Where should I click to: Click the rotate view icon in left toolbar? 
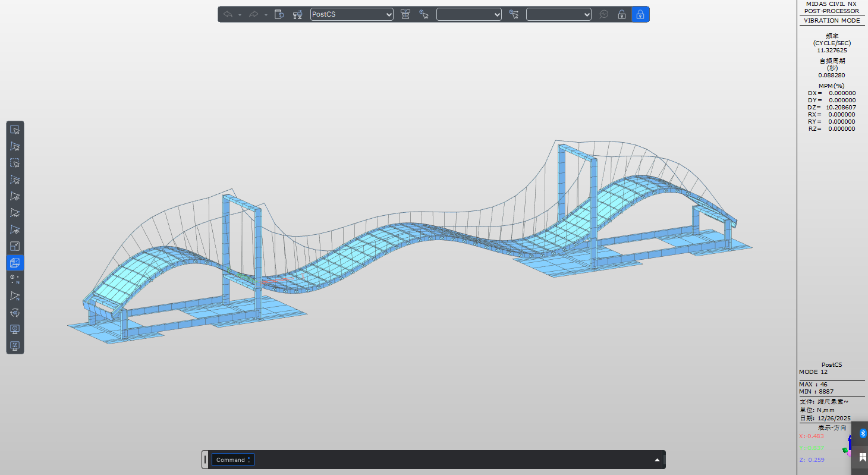[15, 313]
